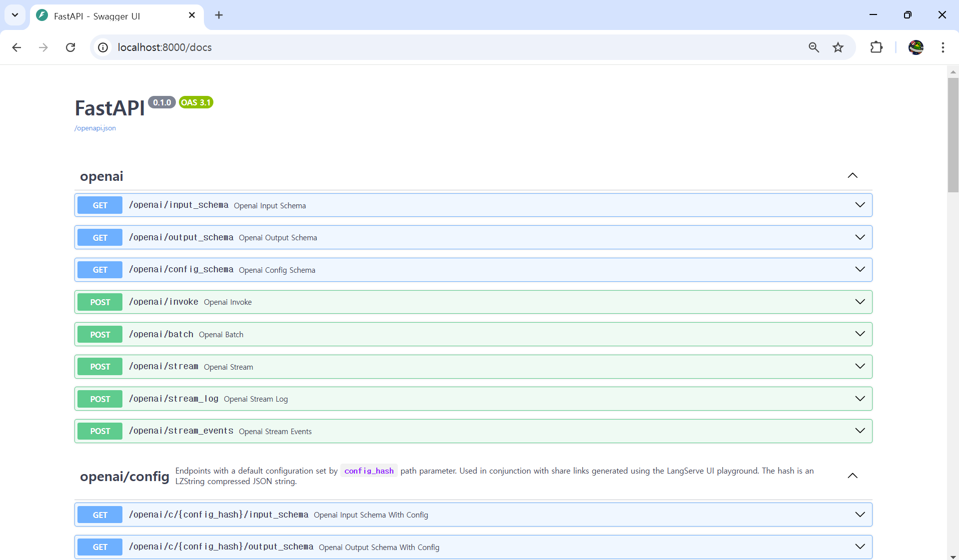Open browser extensions menu

pyautogui.click(x=877, y=47)
